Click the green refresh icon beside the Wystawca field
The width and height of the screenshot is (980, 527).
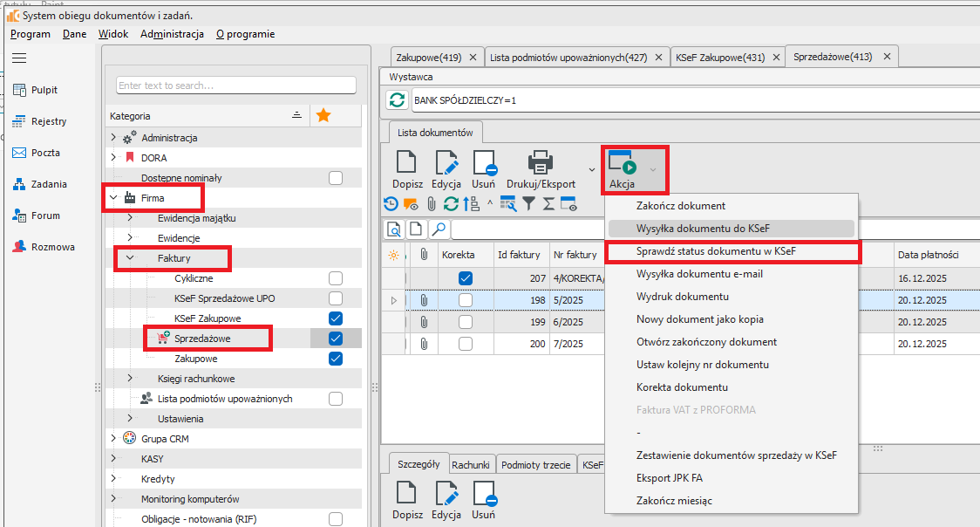pos(398,100)
